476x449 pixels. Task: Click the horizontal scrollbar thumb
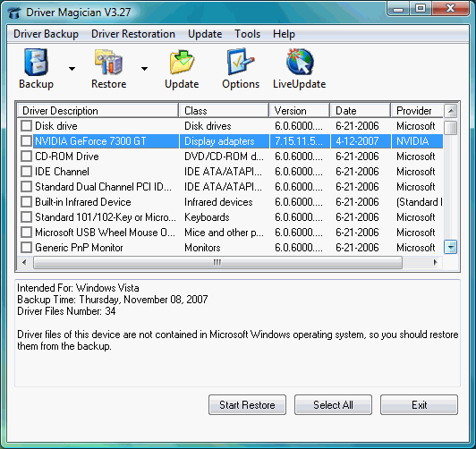coord(217,262)
